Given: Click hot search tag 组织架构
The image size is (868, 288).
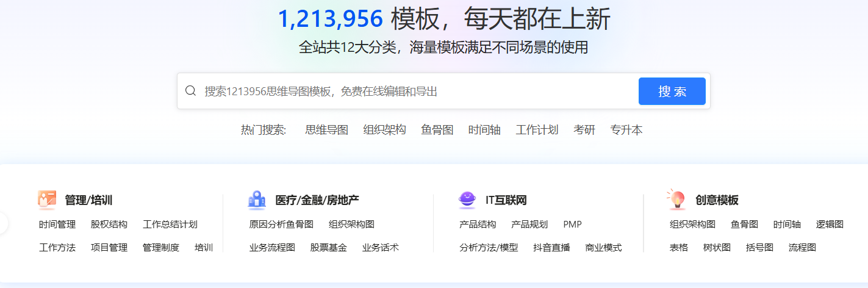Looking at the screenshot, I should click(x=384, y=130).
